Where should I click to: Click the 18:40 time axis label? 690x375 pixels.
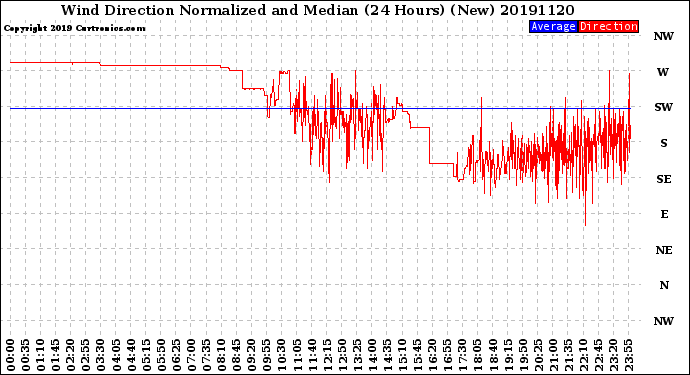point(492,355)
